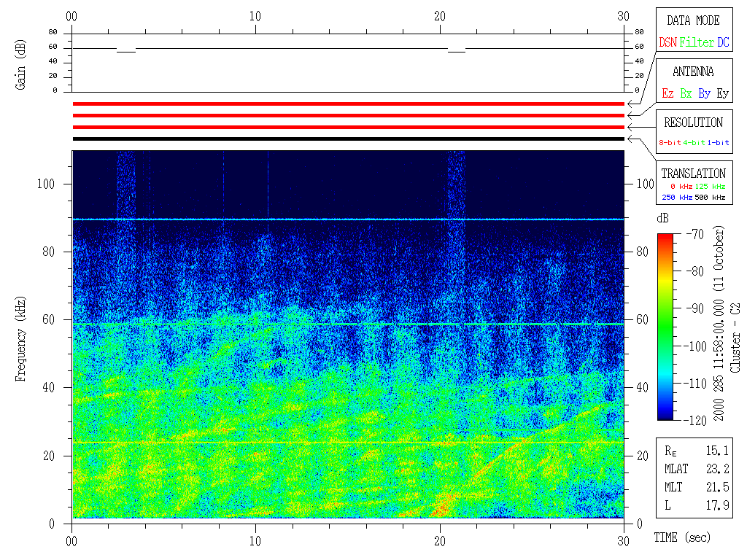Select the blue By antenna label
Image resolution: width=747 pixels, height=560 pixels.
(x=704, y=93)
